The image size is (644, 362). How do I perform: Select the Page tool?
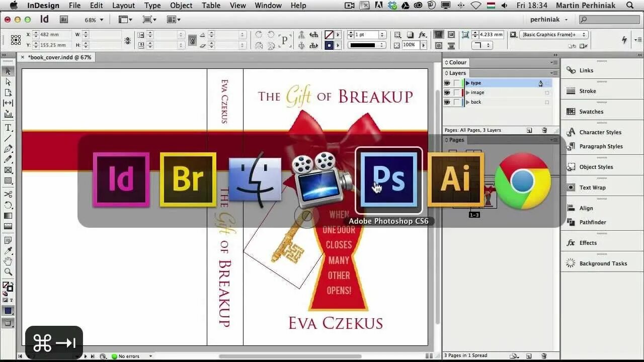[8, 93]
